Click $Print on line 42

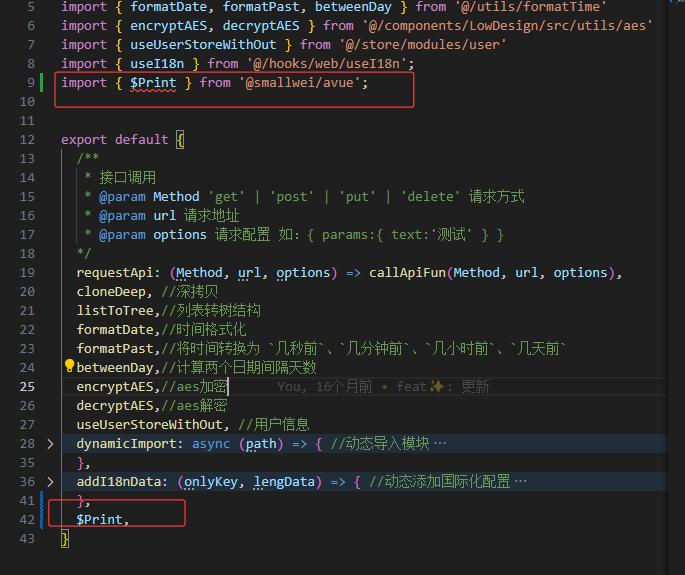click(100, 519)
